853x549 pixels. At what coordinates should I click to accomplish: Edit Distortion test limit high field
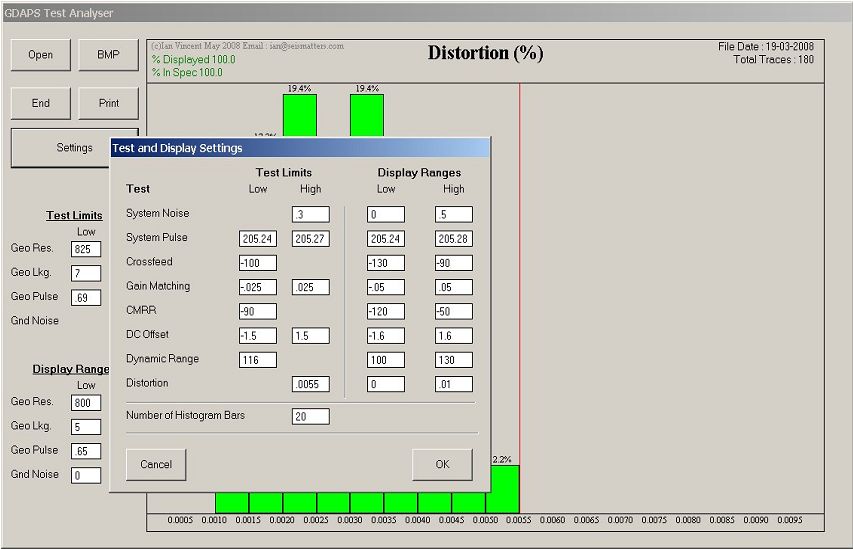311,384
